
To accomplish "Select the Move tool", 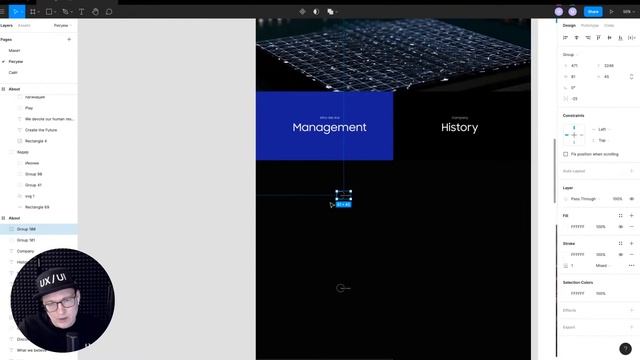I will [16, 11].
